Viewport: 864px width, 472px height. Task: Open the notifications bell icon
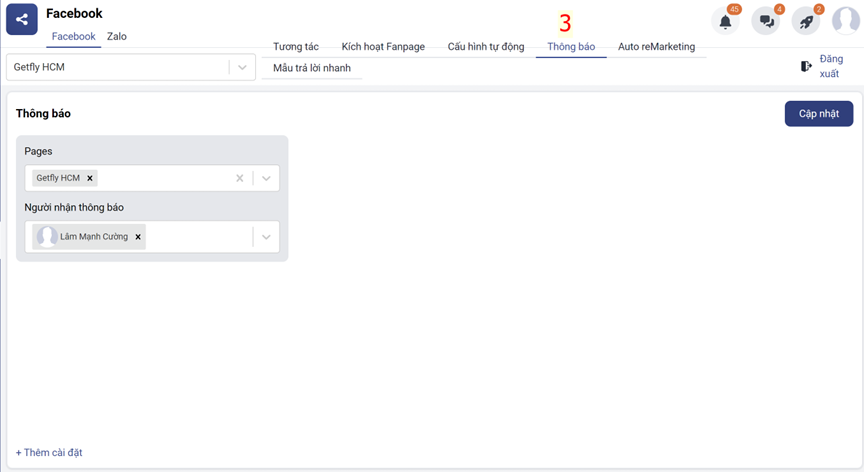(x=725, y=21)
